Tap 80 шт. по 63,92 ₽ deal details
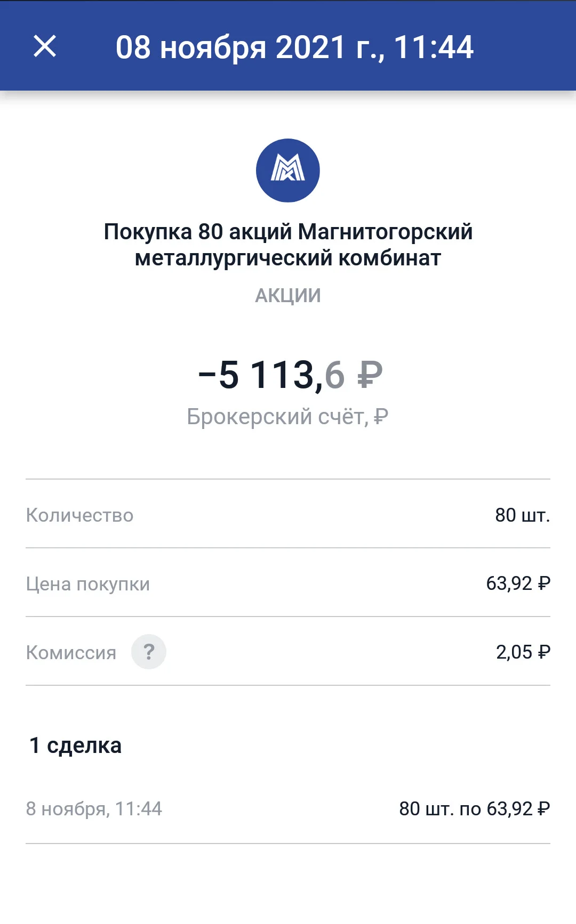Screen dimensions: 576x924 (475, 809)
